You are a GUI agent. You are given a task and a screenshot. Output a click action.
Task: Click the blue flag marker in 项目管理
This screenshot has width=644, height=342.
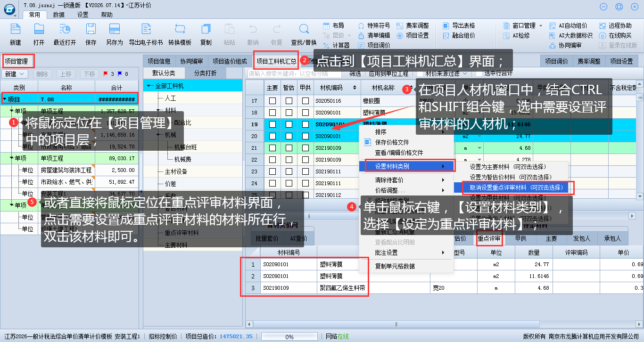pos(120,74)
